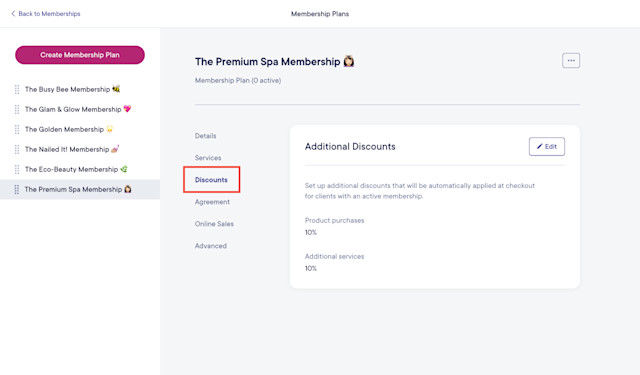This screenshot has width=640, height=375.
Task: Click drag handle beside Glam & Glow Membership
Action: (17, 109)
